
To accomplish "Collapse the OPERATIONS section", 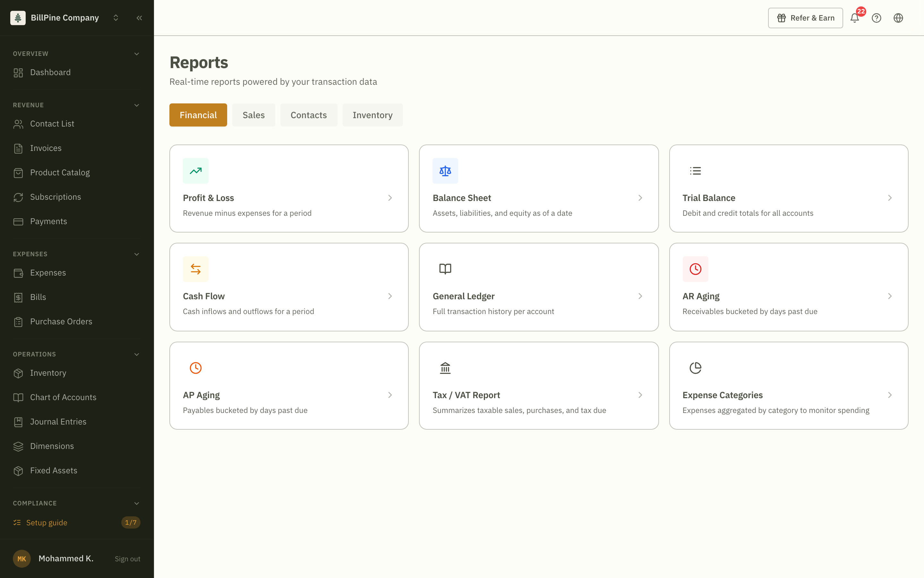I will [137, 355].
